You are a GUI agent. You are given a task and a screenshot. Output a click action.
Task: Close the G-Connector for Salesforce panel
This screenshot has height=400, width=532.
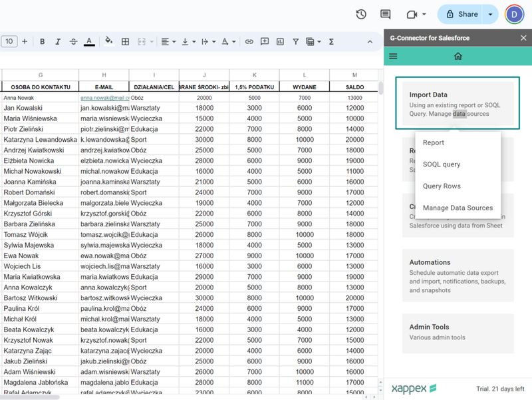point(523,38)
